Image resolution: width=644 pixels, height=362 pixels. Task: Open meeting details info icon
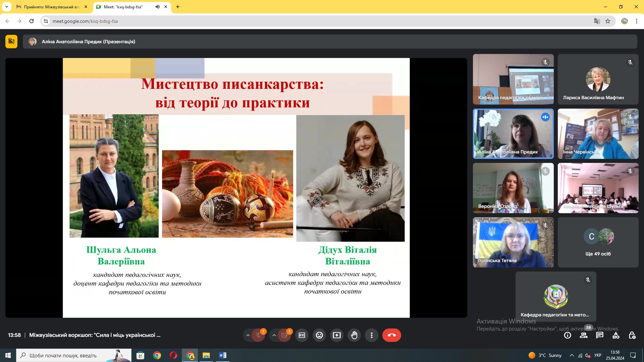pyautogui.click(x=568, y=335)
